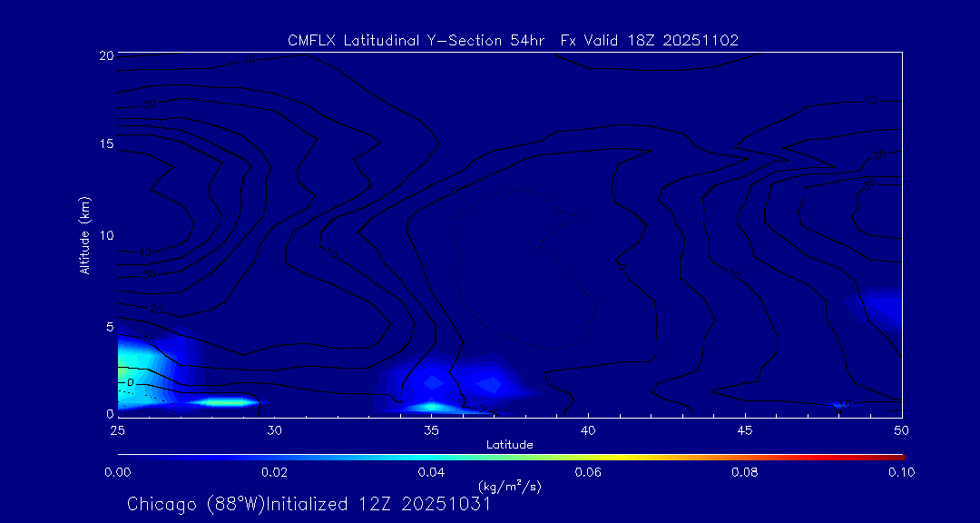Screen dimensions: 980x523
Task: Click the CMFLX Latitudinal Y-Section plot title
Action: 513,40
